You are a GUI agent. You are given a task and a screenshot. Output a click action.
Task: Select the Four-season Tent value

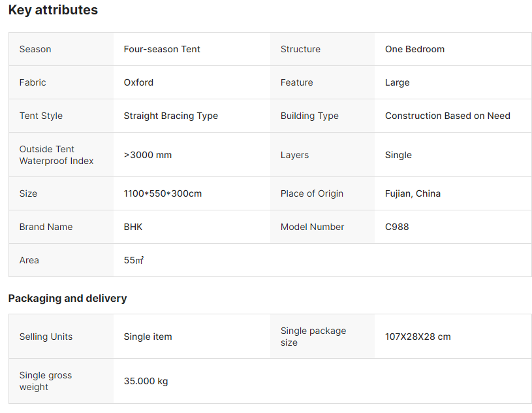point(162,49)
